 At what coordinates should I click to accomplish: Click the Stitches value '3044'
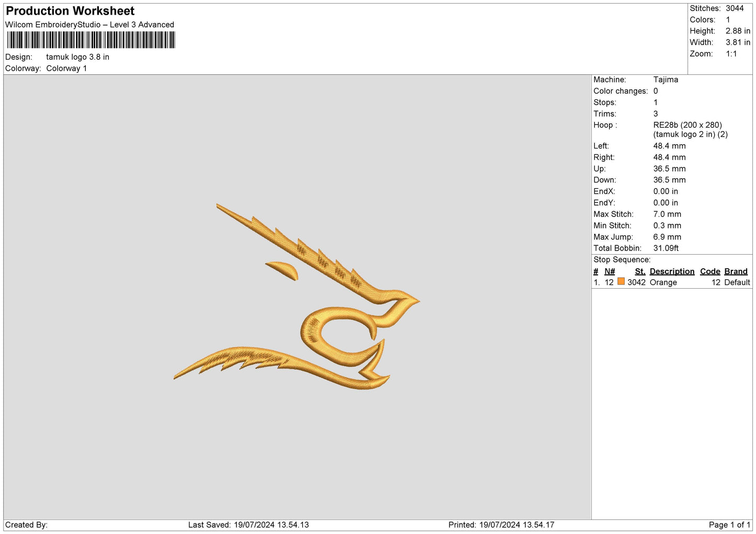tap(735, 8)
